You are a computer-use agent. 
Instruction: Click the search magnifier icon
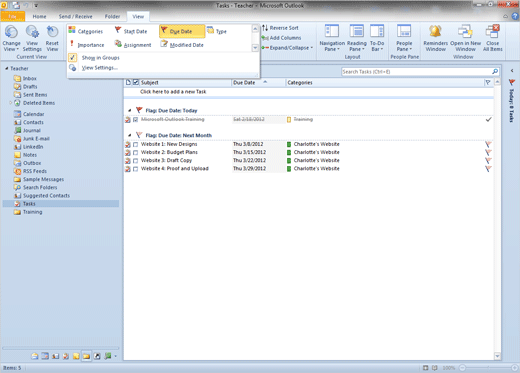point(495,72)
